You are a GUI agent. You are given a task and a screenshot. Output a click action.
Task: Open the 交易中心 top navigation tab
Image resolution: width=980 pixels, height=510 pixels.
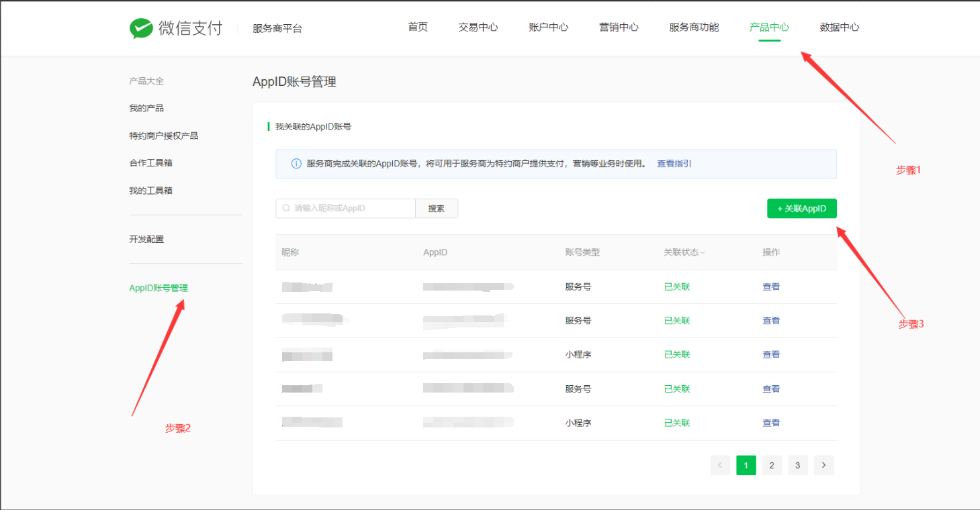click(478, 28)
